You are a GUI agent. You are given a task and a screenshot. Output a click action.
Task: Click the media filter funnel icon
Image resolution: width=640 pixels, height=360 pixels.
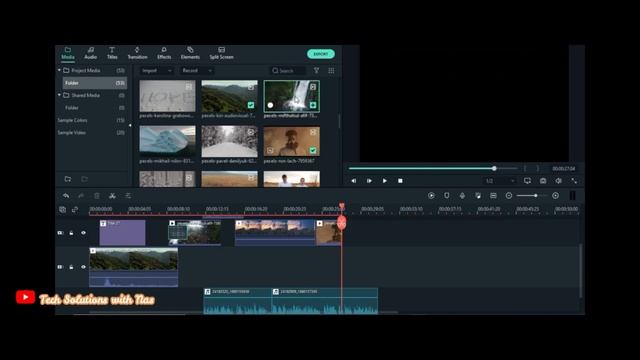pyautogui.click(x=316, y=71)
